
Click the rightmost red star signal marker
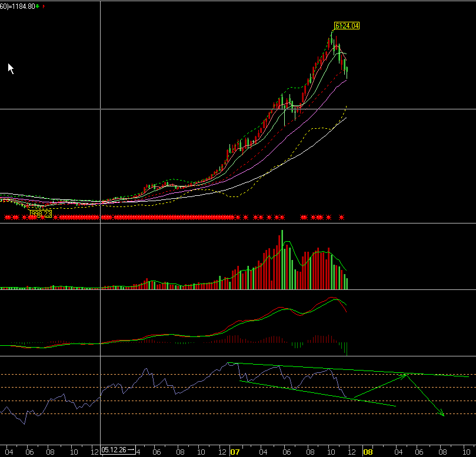click(x=341, y=217)
